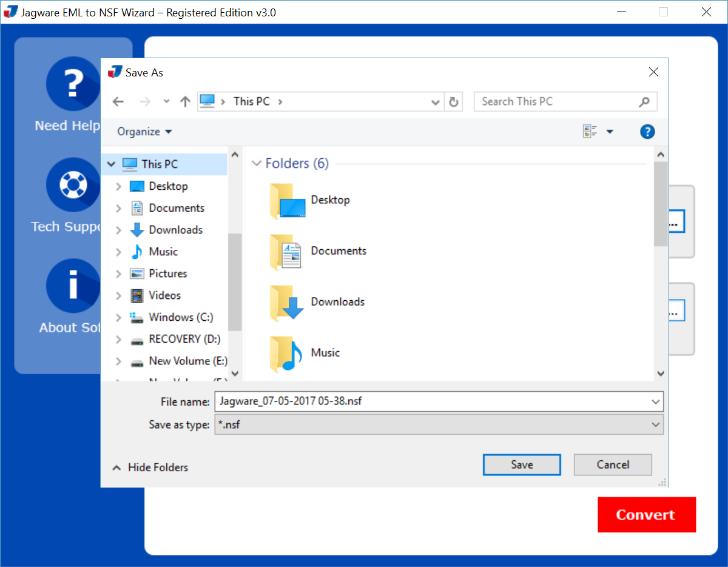This screenshot has height=567, width=728.
Task: Collapse the Folders (6) group
Action: (x=257, y=164)
